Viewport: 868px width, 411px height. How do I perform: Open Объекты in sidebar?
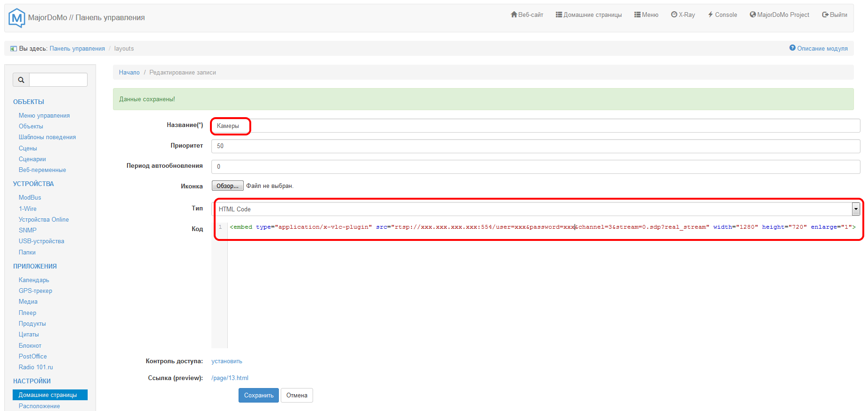click(31, 127)
